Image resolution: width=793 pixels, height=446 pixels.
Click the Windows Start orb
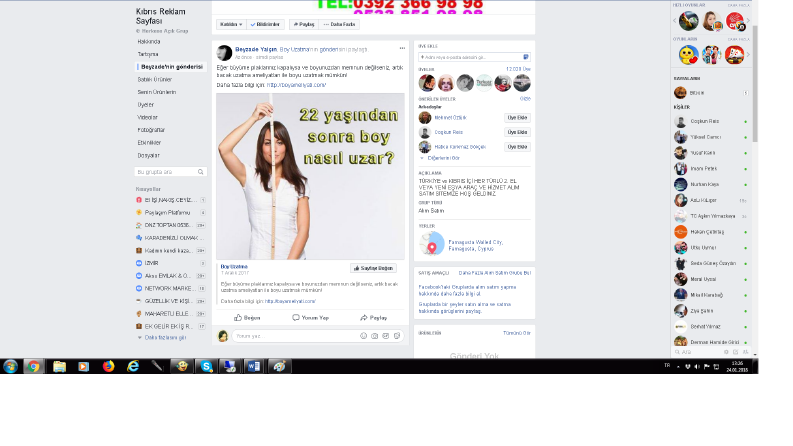[x=10, y=366]
